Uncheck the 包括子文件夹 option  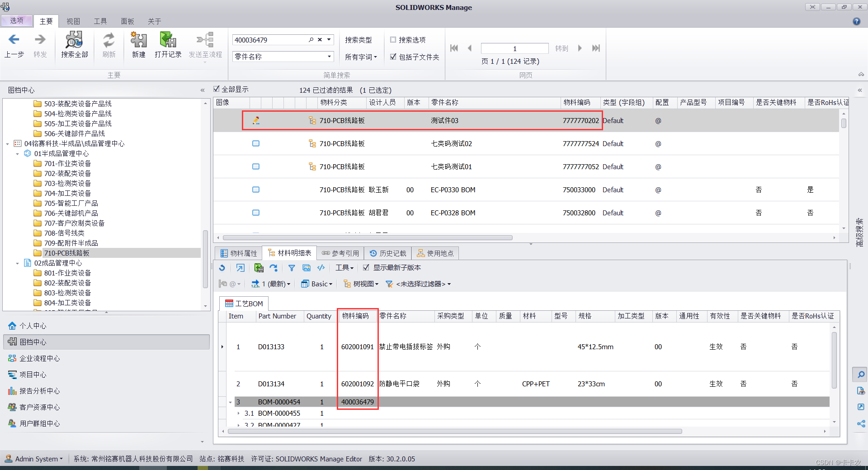click(x=393, y=57)
